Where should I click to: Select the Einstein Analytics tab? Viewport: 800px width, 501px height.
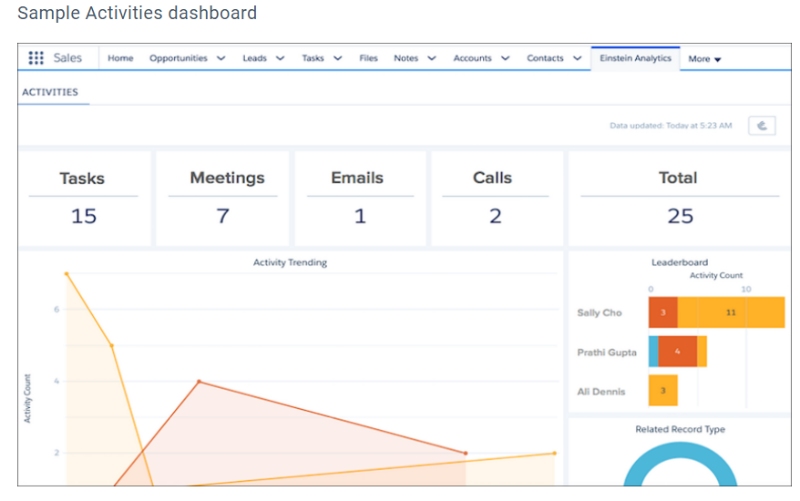[x=635, y=59]
